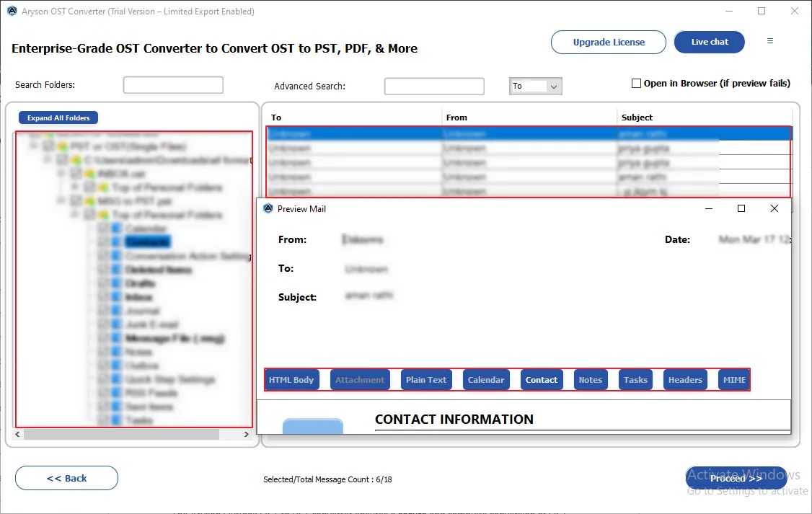The image size is (812, 514).
Task: Select the highlighted blue message row
Action: 529,133
